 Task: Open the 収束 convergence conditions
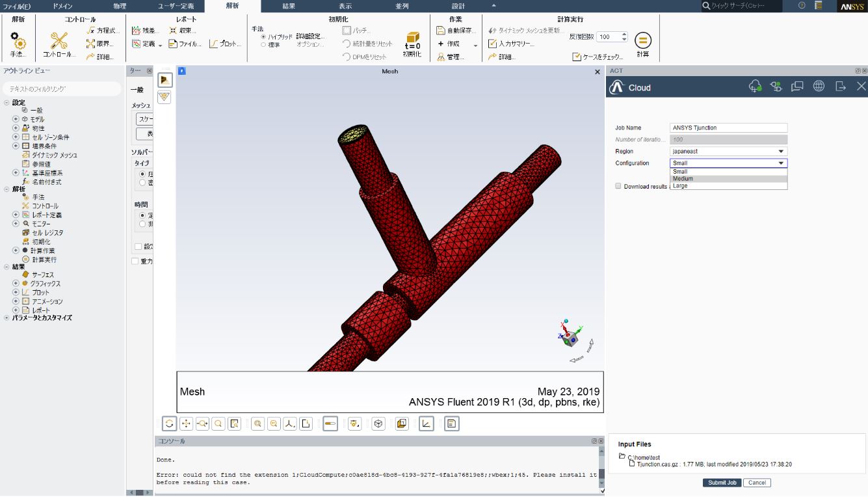181,31
